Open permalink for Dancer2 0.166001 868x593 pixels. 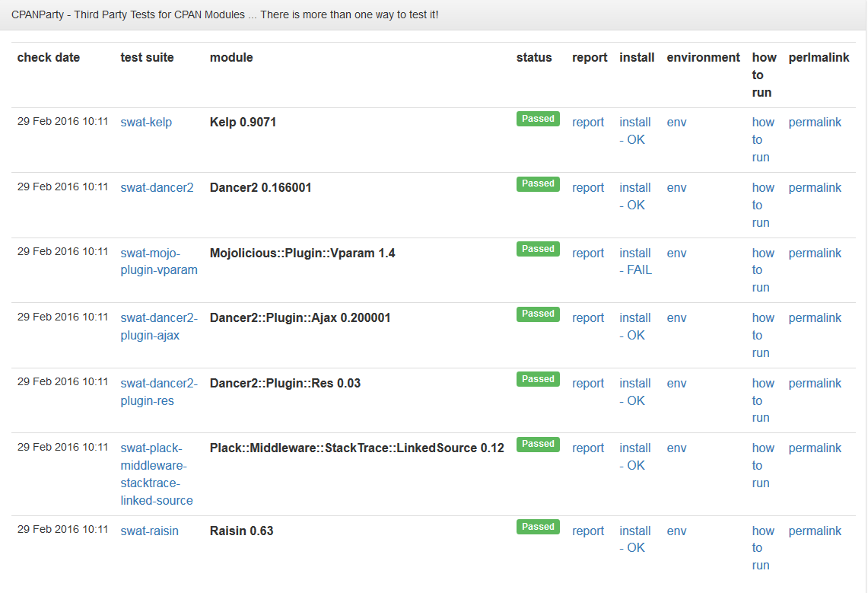(x=815, y=188)
